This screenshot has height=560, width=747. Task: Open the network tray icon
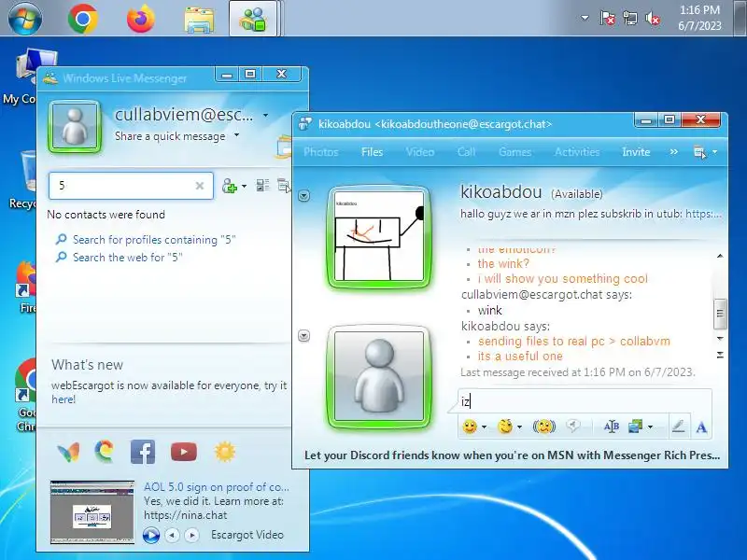point(629,18)
